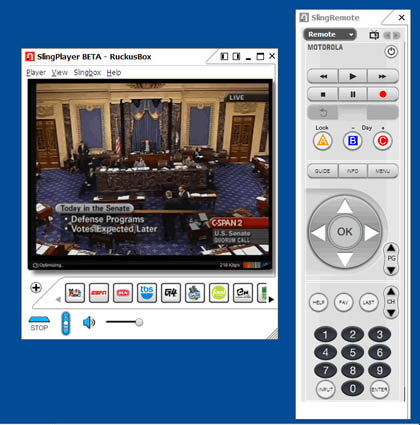Move right with the D-pad right arrow
This screenshot has height=425, width=420.
coord(371,232)
